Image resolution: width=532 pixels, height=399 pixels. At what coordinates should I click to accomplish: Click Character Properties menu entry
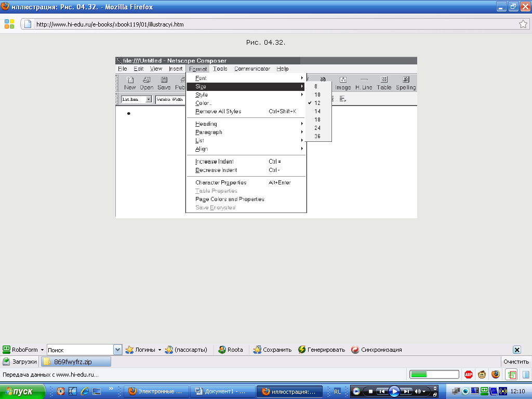click(246, 182)
